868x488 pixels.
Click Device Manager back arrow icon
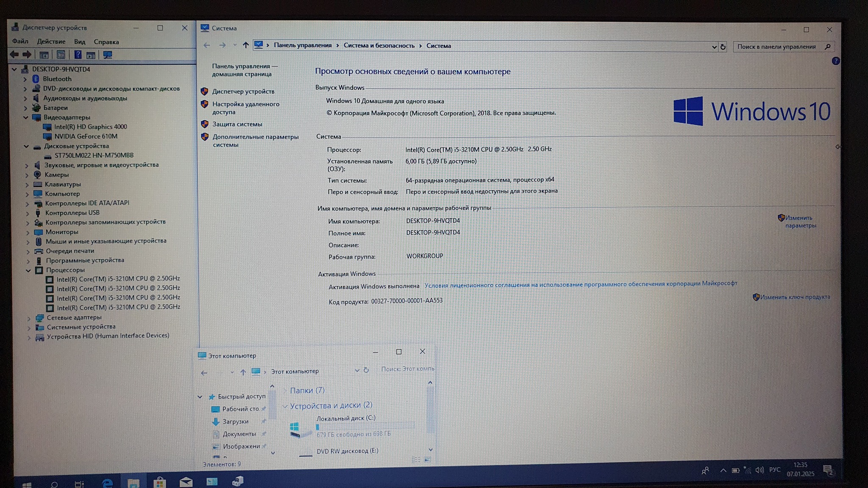pos(14,54)
